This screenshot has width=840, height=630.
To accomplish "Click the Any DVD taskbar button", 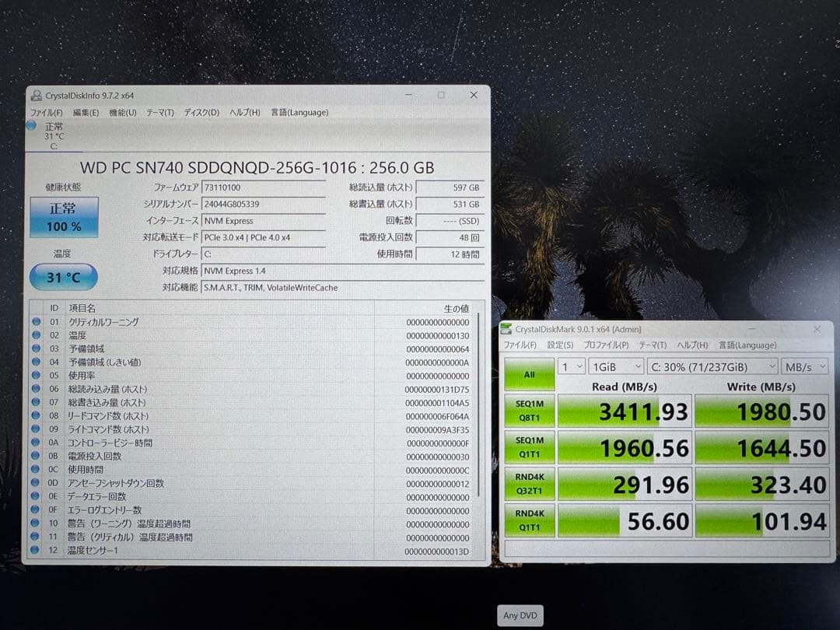I will (x=520, y=614).
